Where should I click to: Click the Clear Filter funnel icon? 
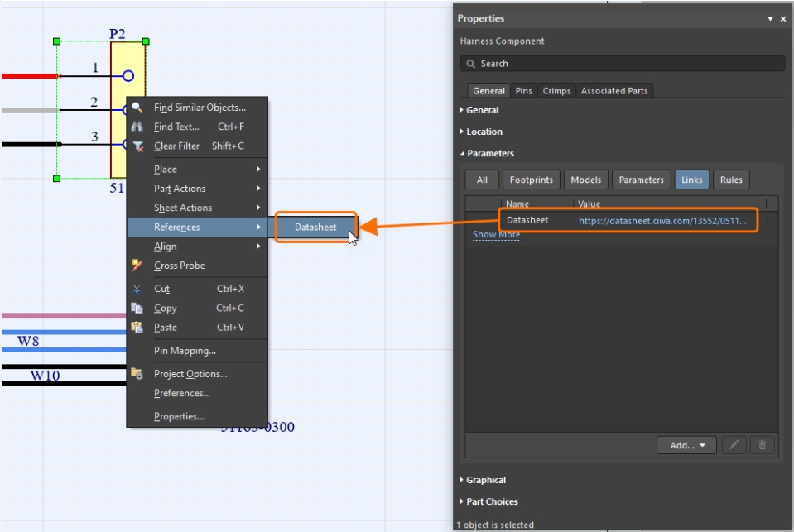point(137,146)
